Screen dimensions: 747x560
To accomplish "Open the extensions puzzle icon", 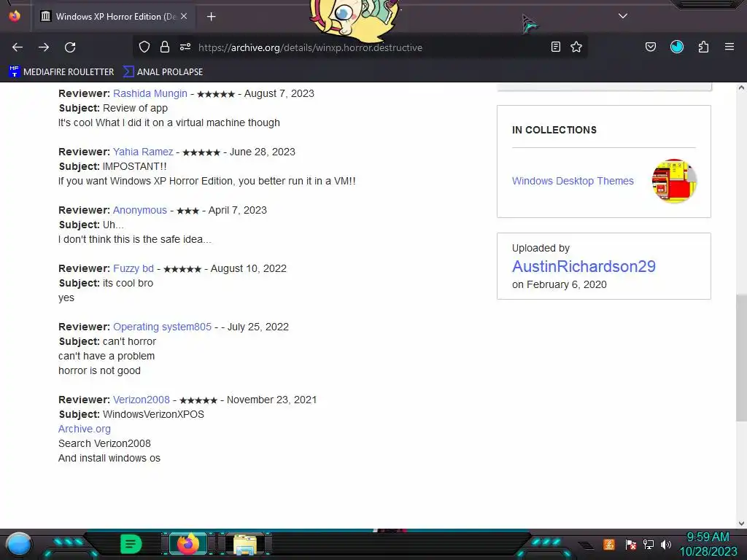I will coord(704,47).
